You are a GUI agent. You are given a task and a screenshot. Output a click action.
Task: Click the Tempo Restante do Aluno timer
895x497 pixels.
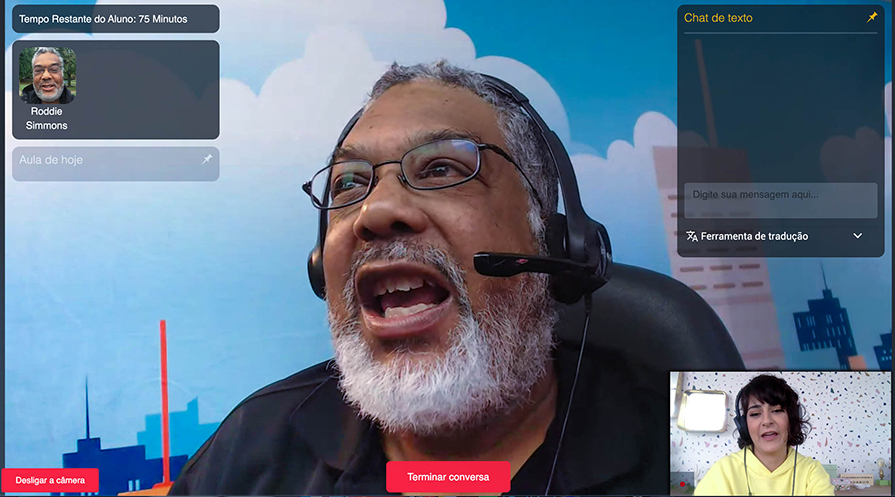click(115, 19)
